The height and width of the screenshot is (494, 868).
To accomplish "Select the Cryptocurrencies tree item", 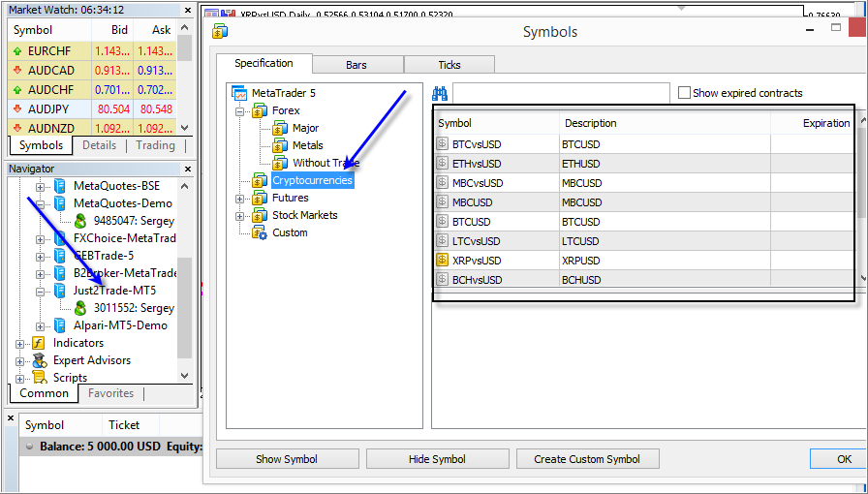I will point(312,180).
